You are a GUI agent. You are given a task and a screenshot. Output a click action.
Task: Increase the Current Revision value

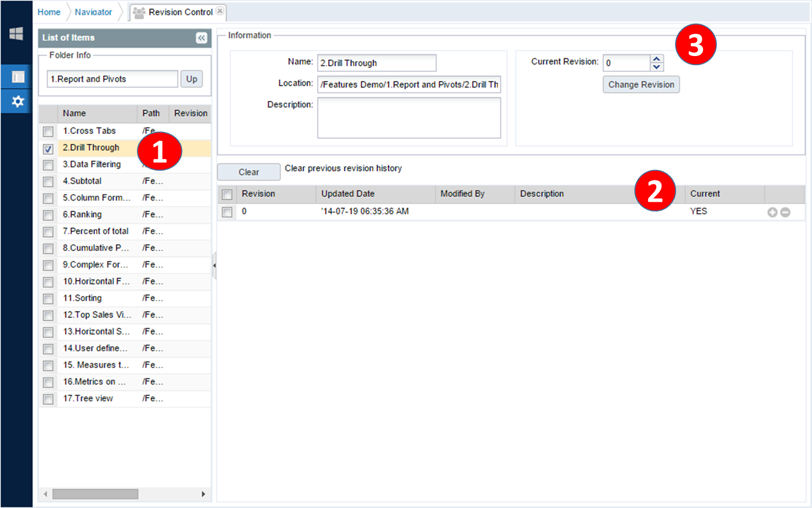[x=657, y=59]
